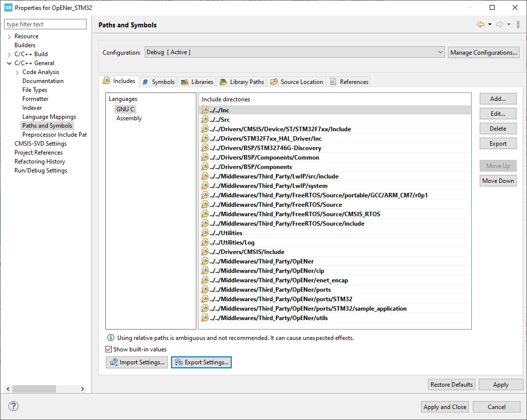This screenshot has width=527, height=420.
Task: Click the Apply button
Action: point(501,384)
